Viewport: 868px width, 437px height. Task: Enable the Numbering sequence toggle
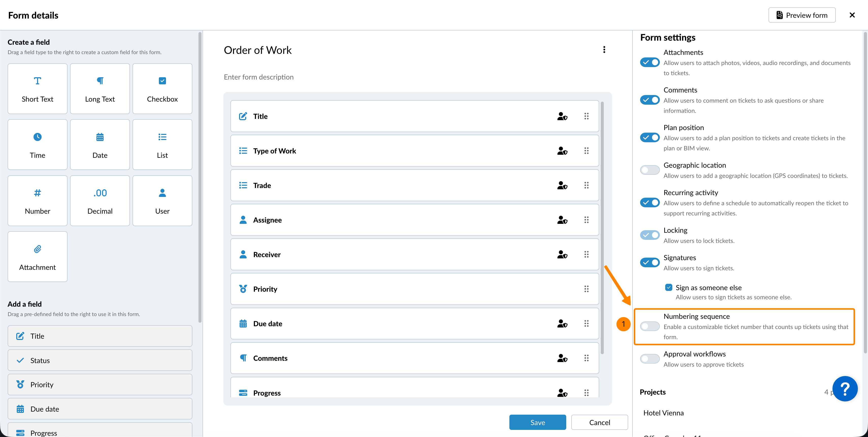tap(650, 326)
